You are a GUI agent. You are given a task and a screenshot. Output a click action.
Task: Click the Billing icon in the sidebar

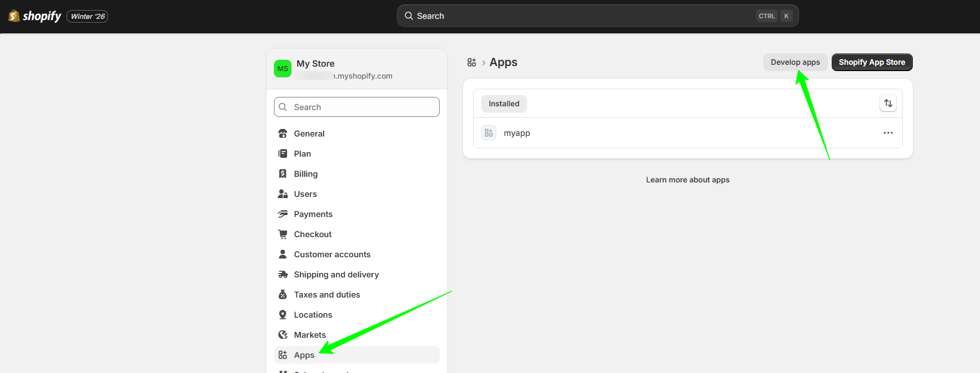coord(283,174)
